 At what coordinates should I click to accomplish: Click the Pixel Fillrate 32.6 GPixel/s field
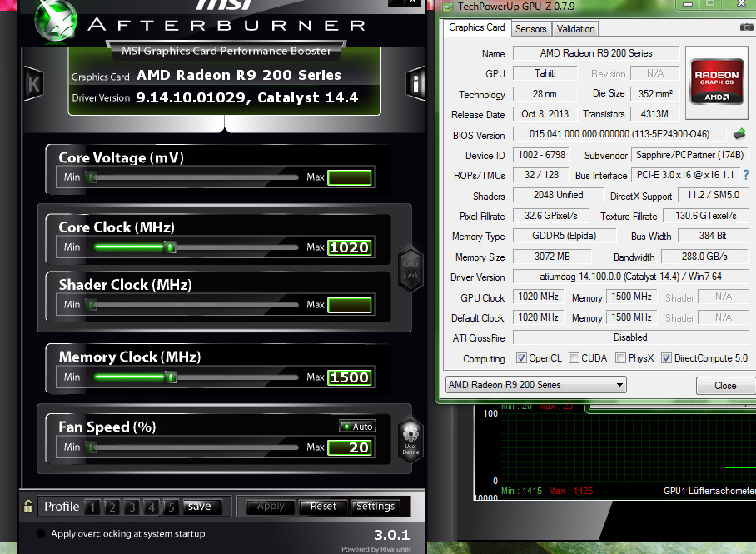(x=550, y=215)
